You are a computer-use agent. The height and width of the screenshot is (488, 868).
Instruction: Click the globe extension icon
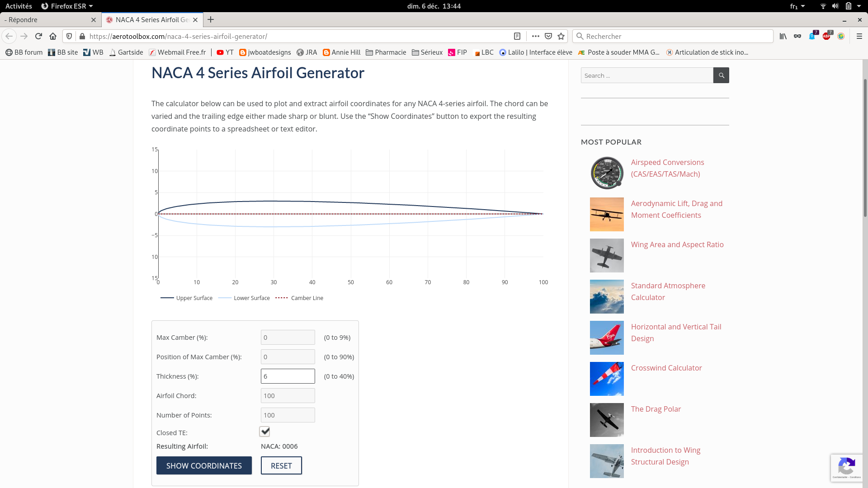(841, 36)
